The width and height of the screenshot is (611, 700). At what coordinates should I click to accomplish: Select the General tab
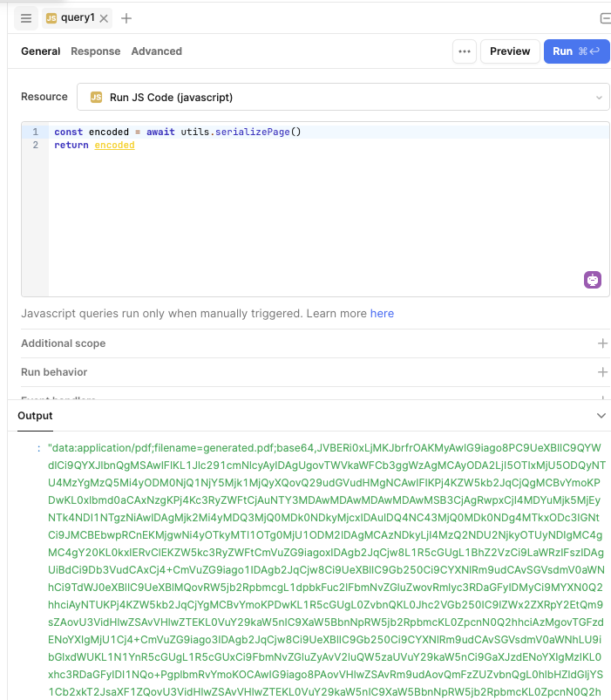tap(40, 51)
